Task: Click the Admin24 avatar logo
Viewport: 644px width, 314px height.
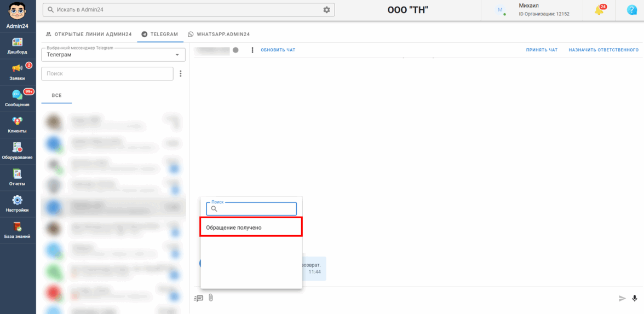Action: point(18,11)
